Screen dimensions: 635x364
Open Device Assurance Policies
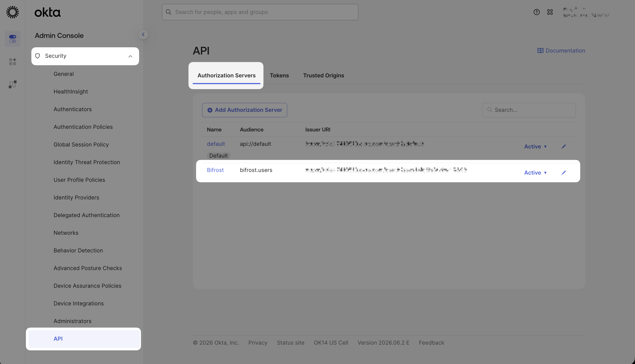point(87,286)
